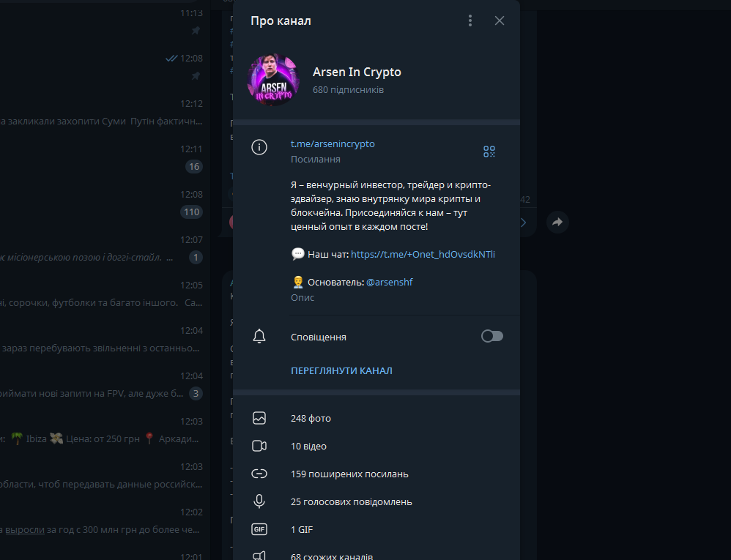Click the microphone voice messages icon
Viewport: 731px width, 560px height.
tap(259, 501)
